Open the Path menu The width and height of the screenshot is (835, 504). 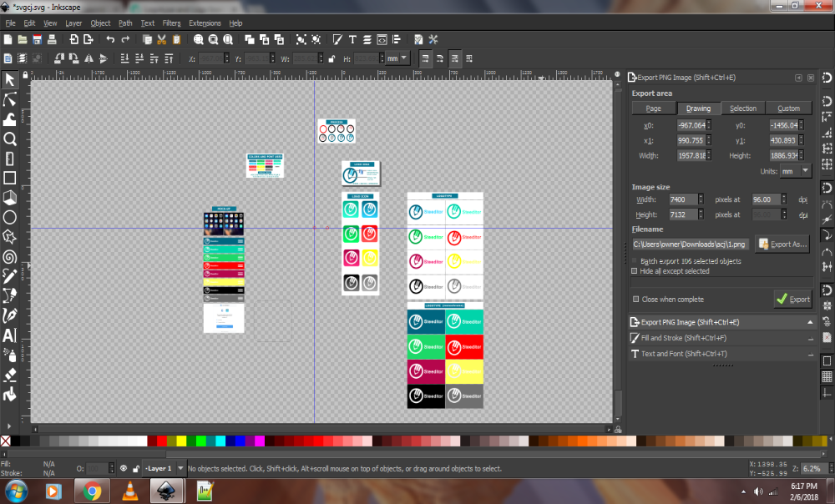click(125, 23)
